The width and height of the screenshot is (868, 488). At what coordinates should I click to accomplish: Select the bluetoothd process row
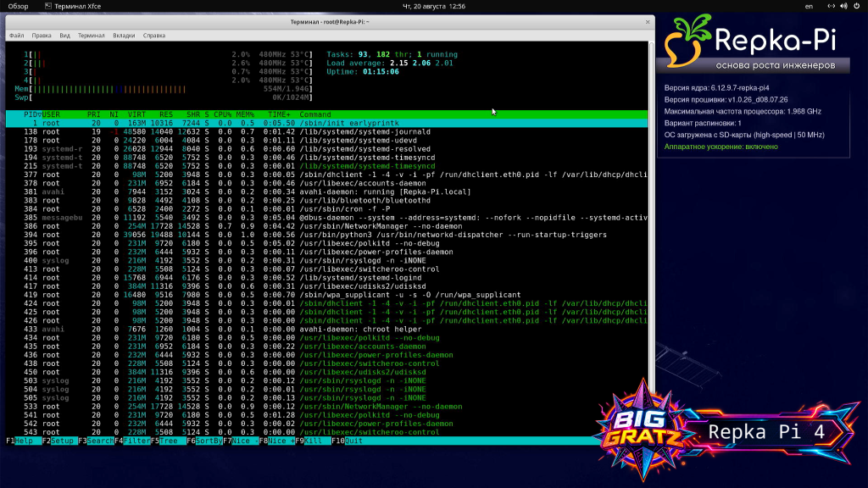[326, 200]
